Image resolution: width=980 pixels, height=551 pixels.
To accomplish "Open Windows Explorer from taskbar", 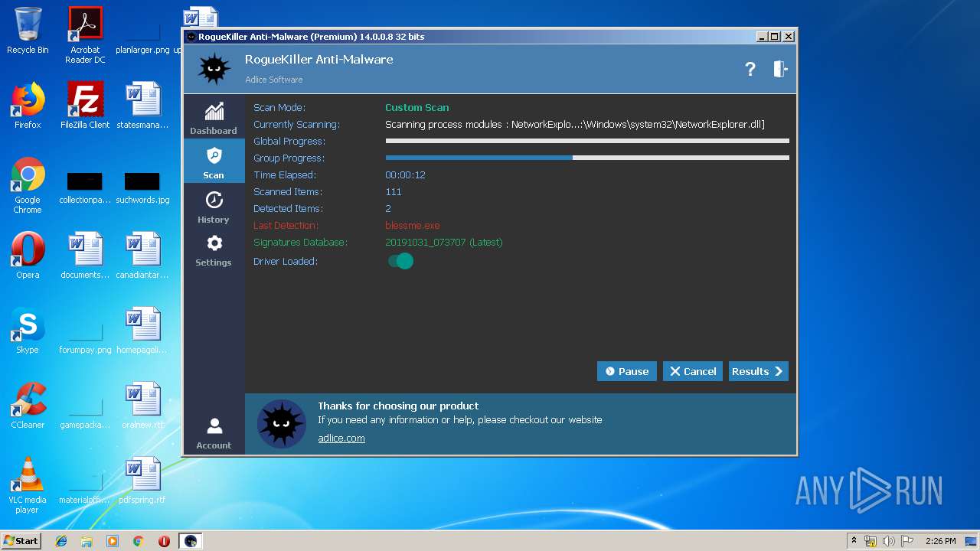I will coord(87,541).
